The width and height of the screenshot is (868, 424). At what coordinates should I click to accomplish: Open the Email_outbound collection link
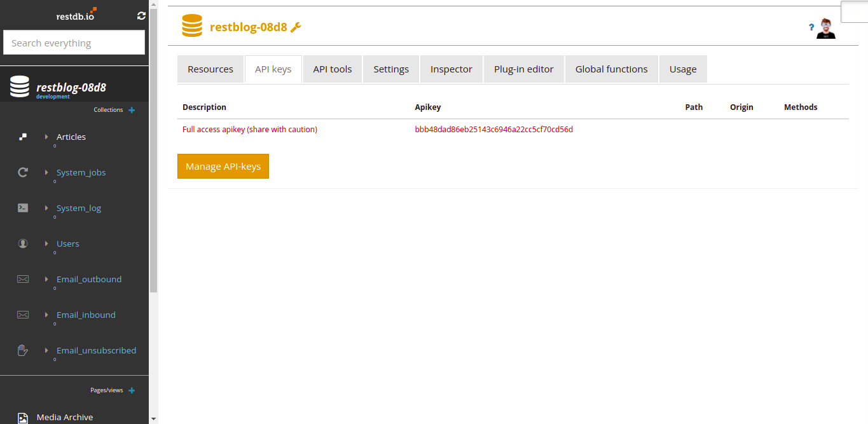point(89,279)
